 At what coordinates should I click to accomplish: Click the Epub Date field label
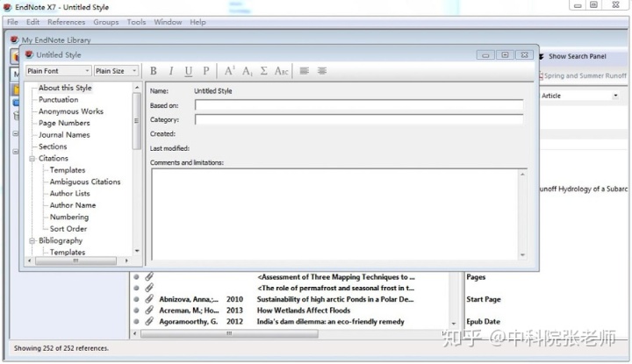[x=484, y=321]
